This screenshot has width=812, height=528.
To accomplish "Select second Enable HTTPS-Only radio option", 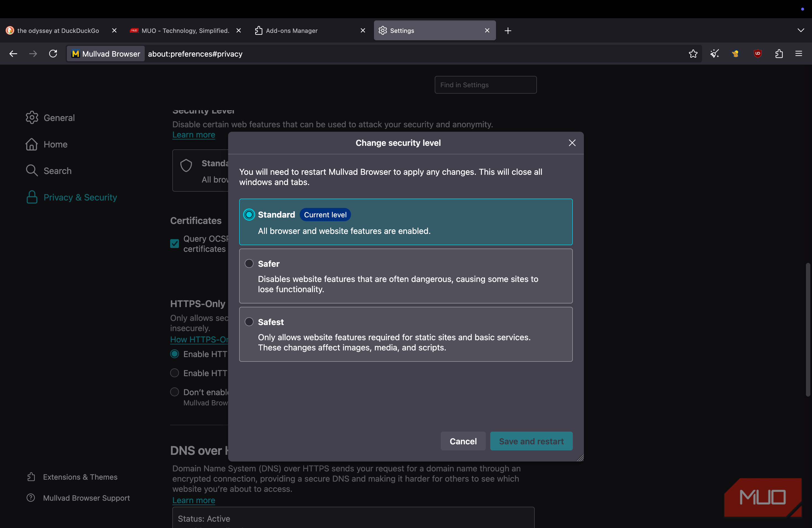I will pos(174,373).
